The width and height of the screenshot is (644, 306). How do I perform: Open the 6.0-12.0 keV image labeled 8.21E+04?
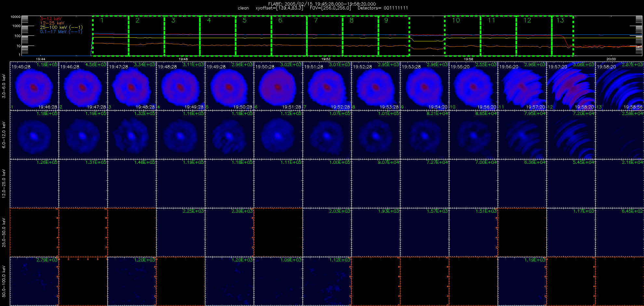point(424,135)
